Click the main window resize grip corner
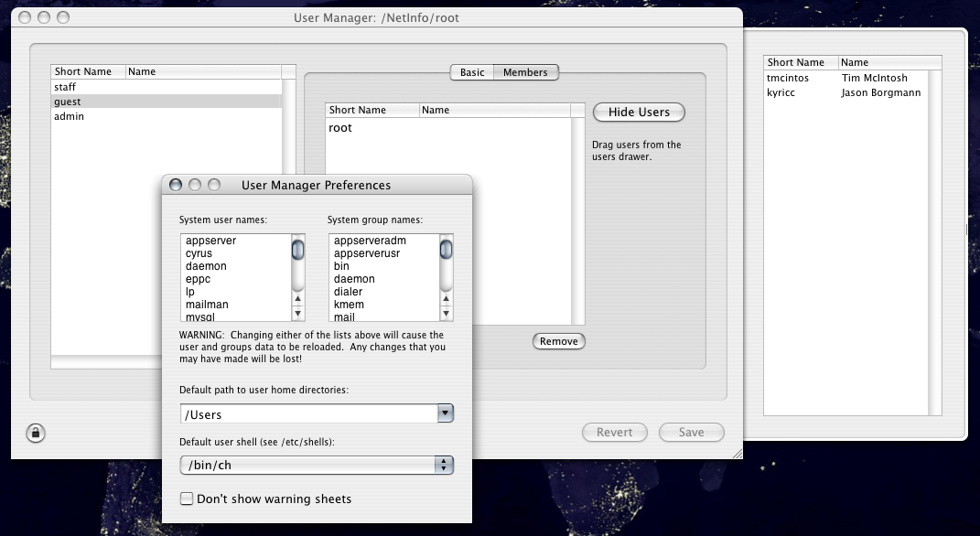 tap(737, 453)
